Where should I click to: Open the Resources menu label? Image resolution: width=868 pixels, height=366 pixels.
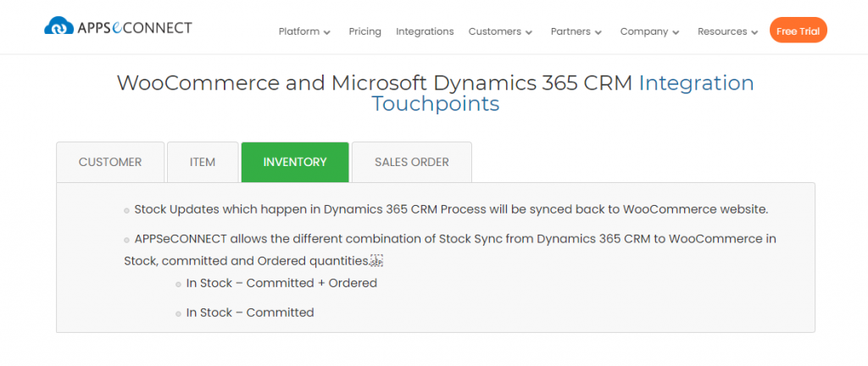[722, 31]
